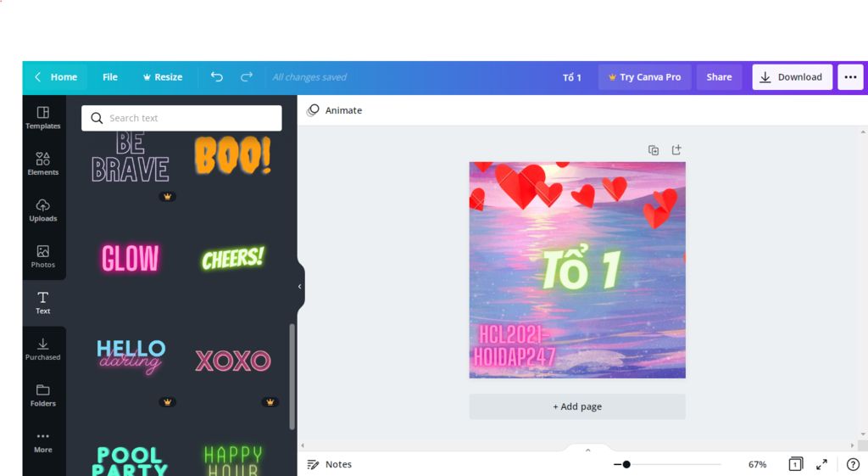Select the BE BRAVE text style
Image resolution: width=868 pixels, height=476 pixels.
[130, 158]
